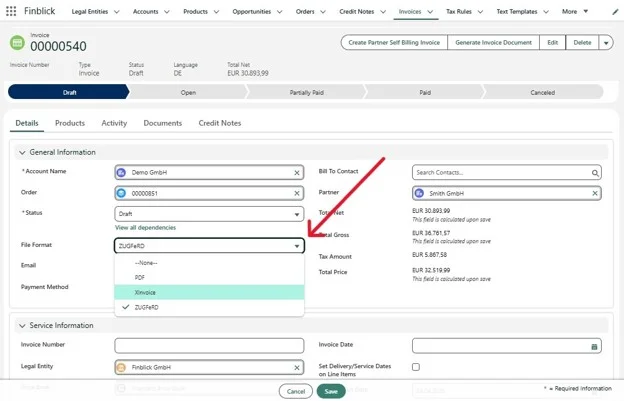The height and width of the screenshot is (401, 624).
Task: Choose XInvoice in File Format list
Action: [209, 292]
